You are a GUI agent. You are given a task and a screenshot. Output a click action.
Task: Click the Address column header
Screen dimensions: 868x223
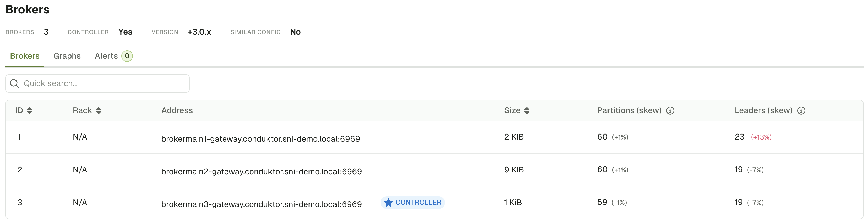click(177, 110)
